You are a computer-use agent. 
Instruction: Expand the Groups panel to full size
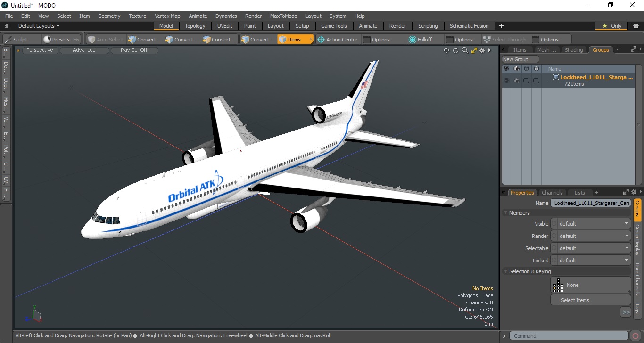(x=633, y=49)
